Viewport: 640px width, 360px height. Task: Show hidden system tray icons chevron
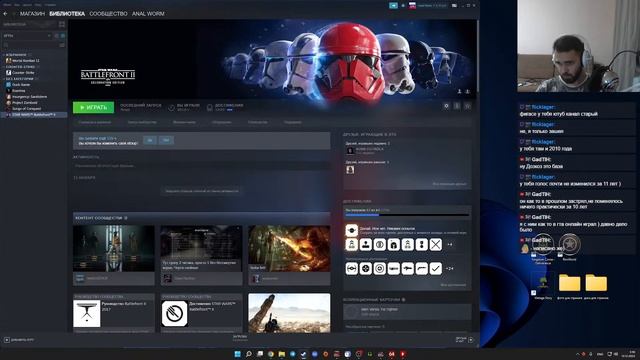(x=578, y=354)
